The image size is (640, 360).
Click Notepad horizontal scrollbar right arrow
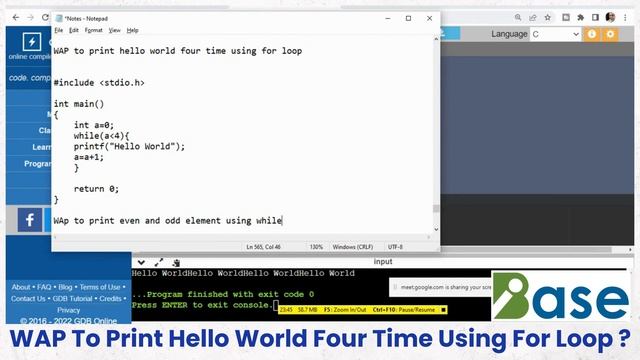[429, 237]
